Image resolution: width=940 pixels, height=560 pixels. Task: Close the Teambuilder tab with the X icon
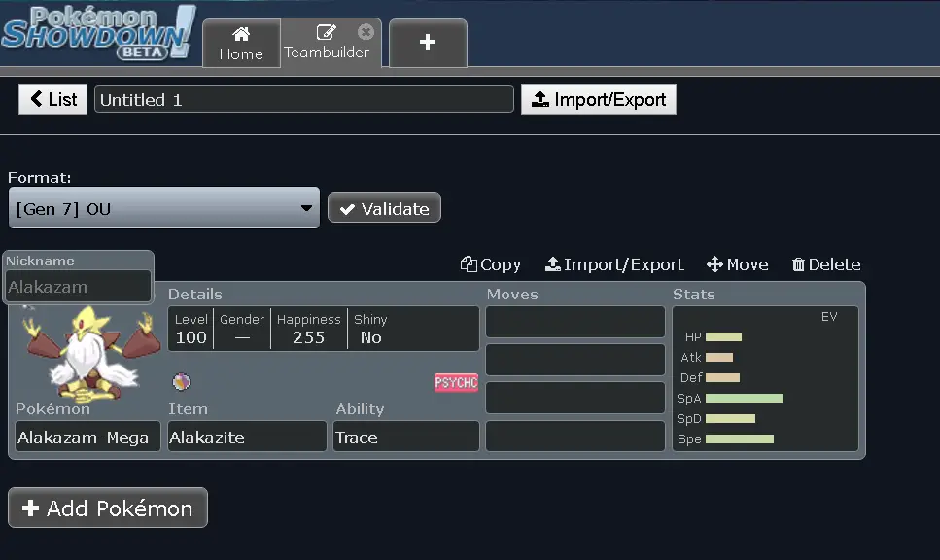[x=366, y=32]
